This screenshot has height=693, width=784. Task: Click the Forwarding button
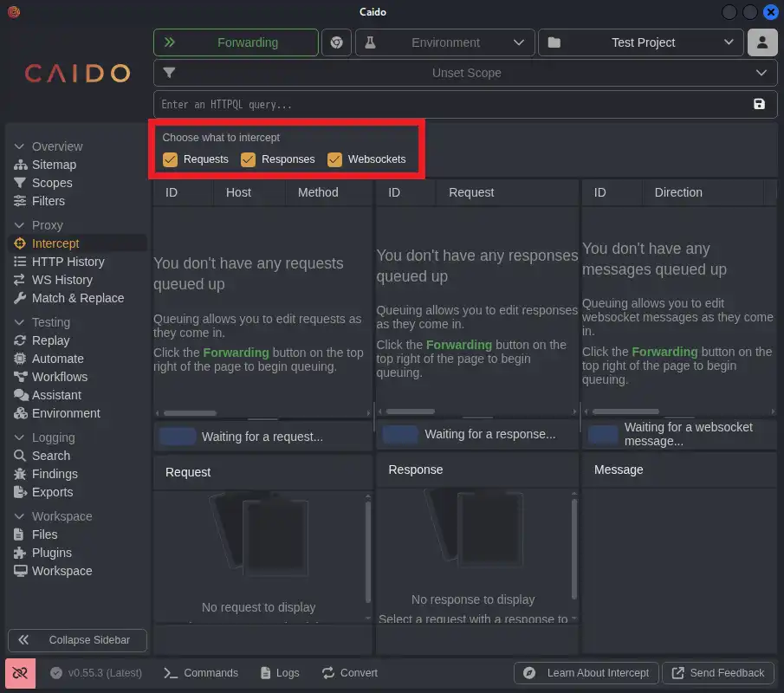[x=236, y=42]
